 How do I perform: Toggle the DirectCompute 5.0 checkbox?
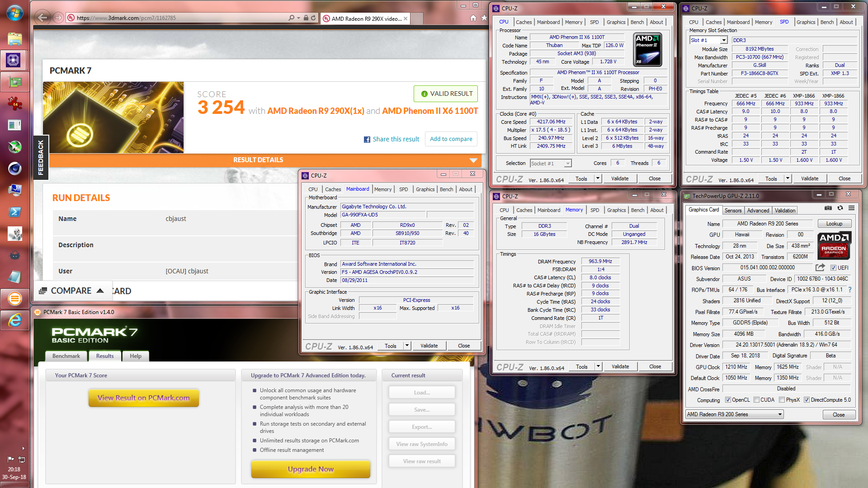807,400
